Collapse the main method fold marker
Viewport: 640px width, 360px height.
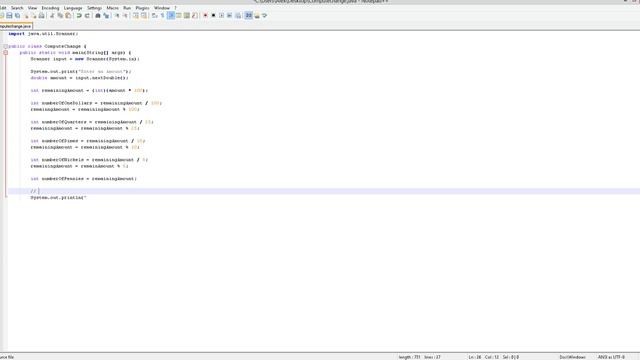(6, 53)
